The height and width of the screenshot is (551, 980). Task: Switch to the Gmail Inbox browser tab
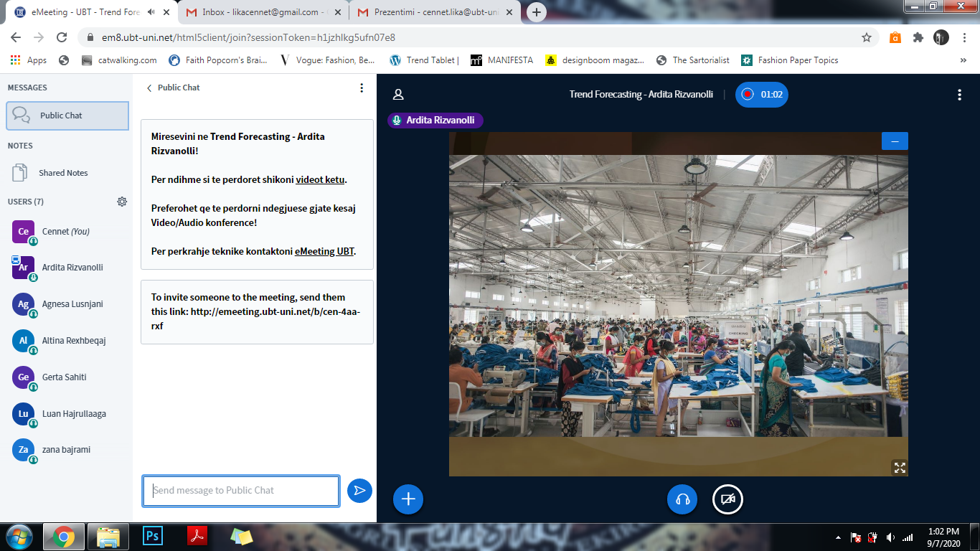(x=261, y=12)
